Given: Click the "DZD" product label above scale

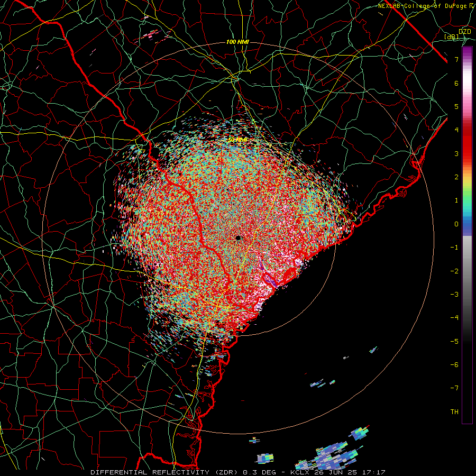Looking at the screenshot, I should (464, 32).
